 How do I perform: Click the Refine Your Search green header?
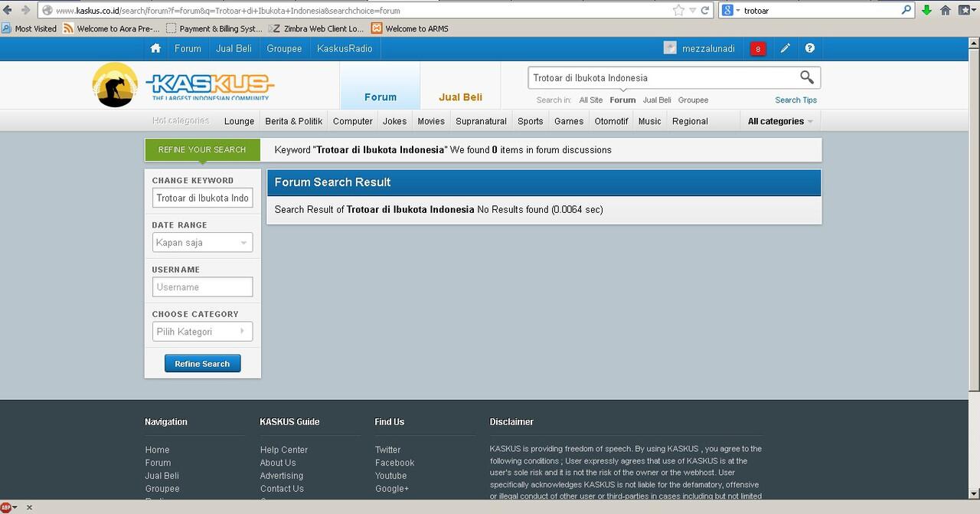click(x=202, y=149)
